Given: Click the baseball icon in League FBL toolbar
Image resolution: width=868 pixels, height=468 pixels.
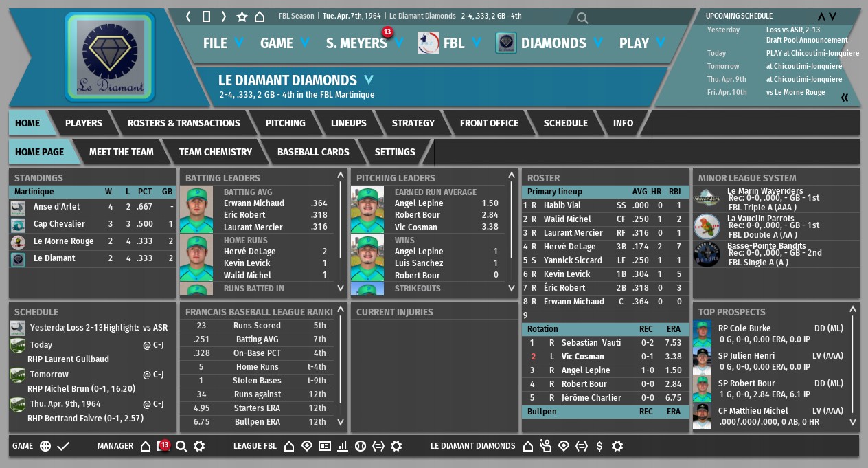Looking at the screenshot, I should pyautogui.click(x=360, y=446).
